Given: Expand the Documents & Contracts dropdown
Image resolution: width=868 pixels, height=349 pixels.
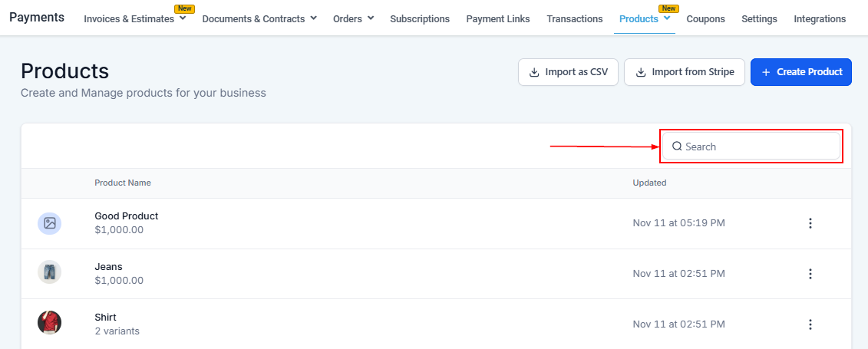Looking at the screenshot, I should [313, 18].
